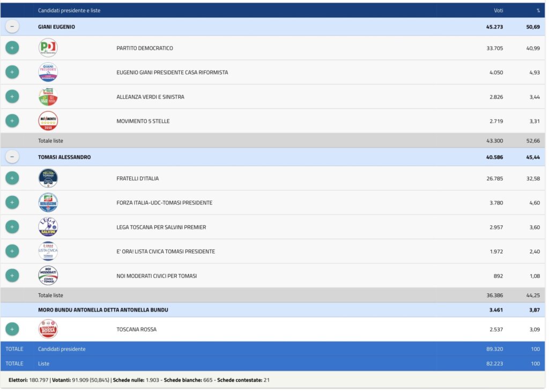549x392 pixels.
Task: Expand the Partito Democratico list row
Action: pyautogui.click(x=12, y=48)
